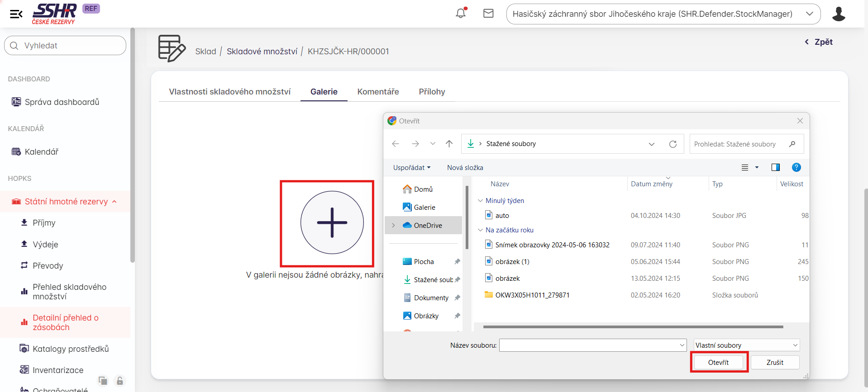Click the Otevřít button

tap(718, 362)
